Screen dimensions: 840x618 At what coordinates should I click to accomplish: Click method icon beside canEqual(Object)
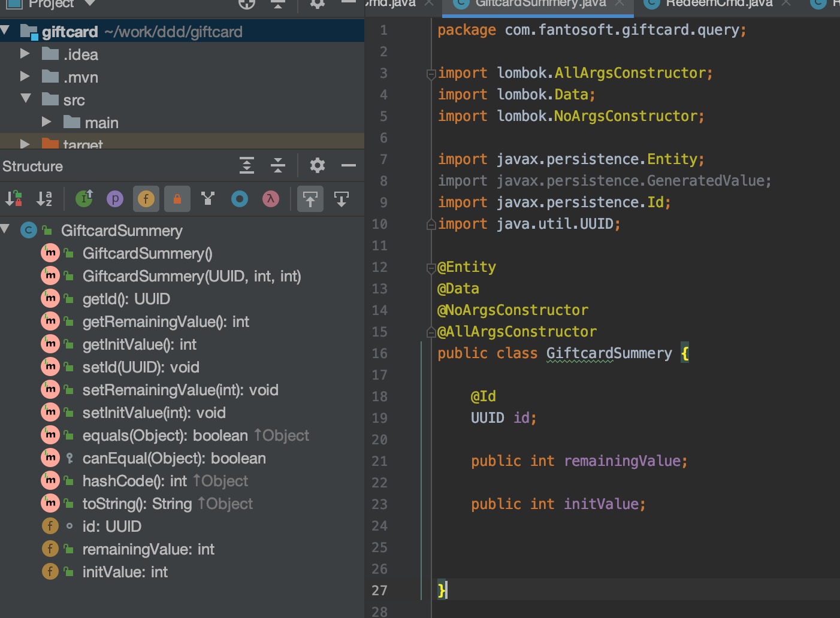coord(50,458)
